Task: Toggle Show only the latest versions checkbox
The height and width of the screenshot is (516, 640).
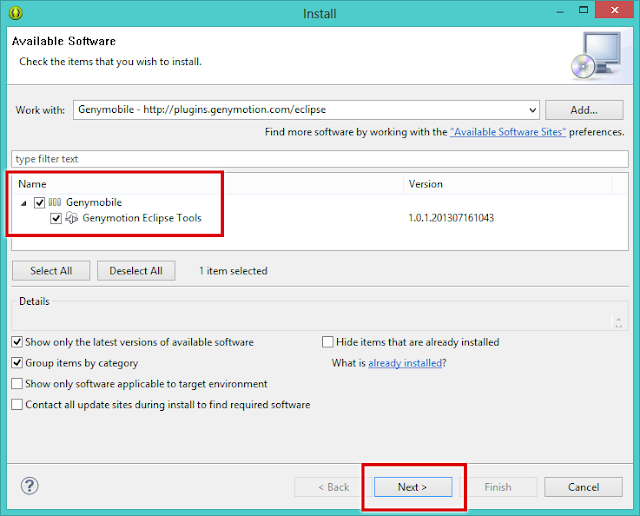Action: click(x=17, y=342)
